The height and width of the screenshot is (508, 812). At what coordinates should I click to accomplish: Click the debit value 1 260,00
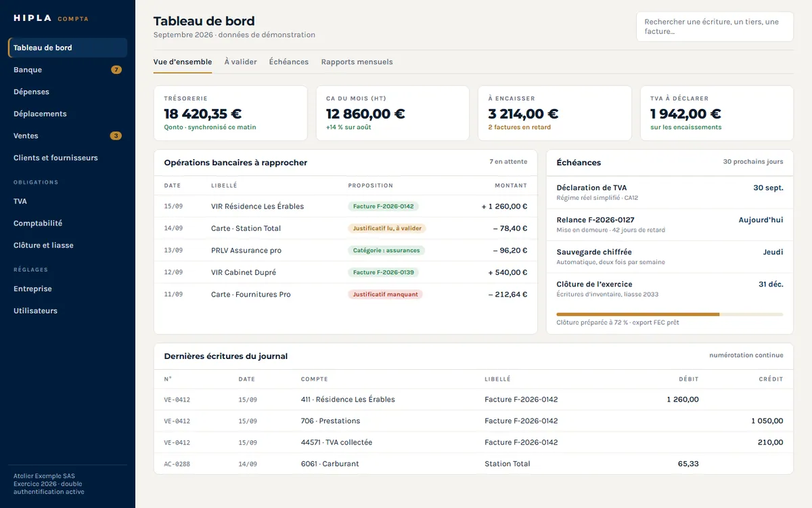(x=683, y=400)
